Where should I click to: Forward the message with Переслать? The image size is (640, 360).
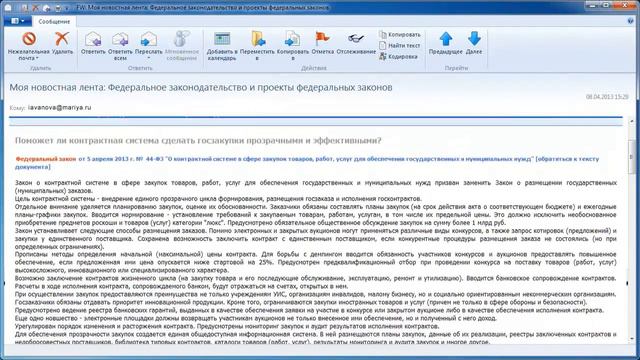point(149,44)
